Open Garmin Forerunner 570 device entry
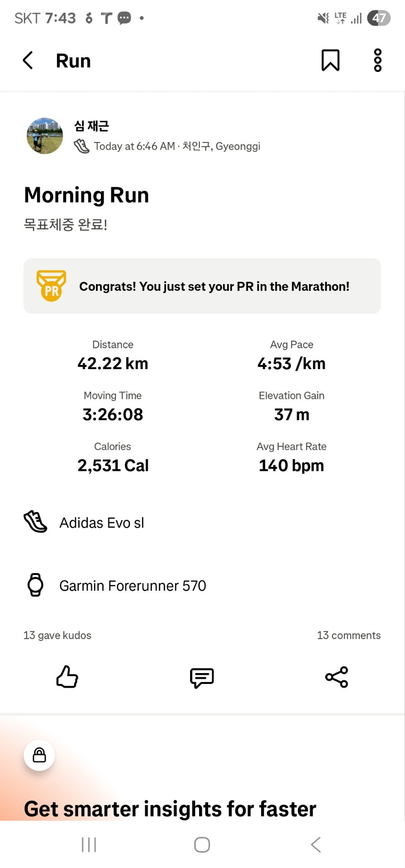 133,586
